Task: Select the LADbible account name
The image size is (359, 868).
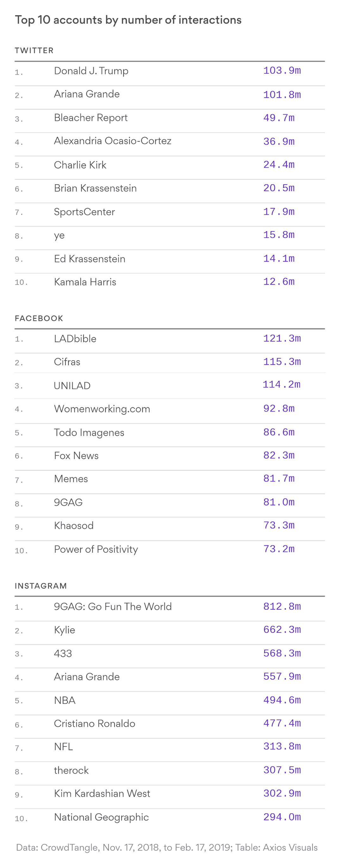Action: click(75, 339)
